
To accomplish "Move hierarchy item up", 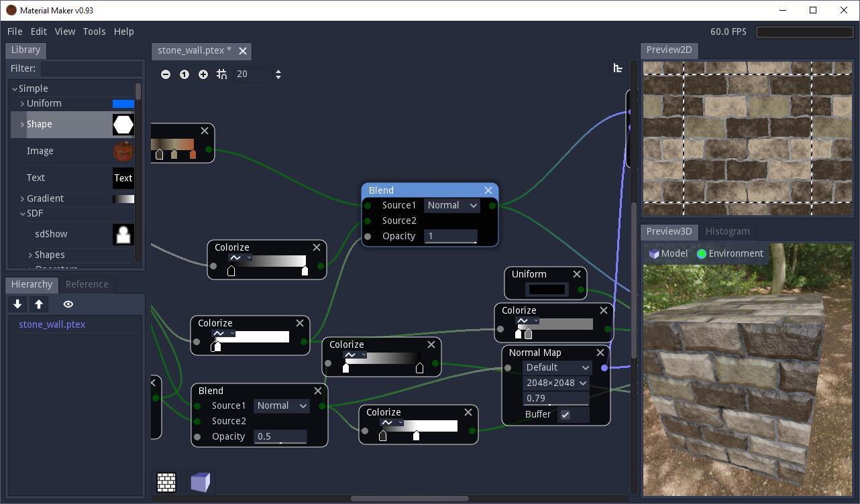I will [39, 304].
